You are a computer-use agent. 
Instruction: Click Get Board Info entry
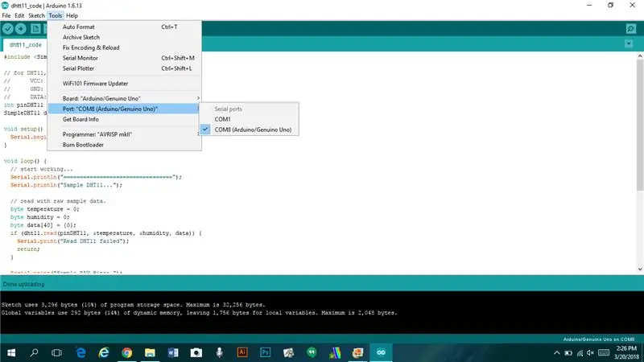click(x=124, y=119)
